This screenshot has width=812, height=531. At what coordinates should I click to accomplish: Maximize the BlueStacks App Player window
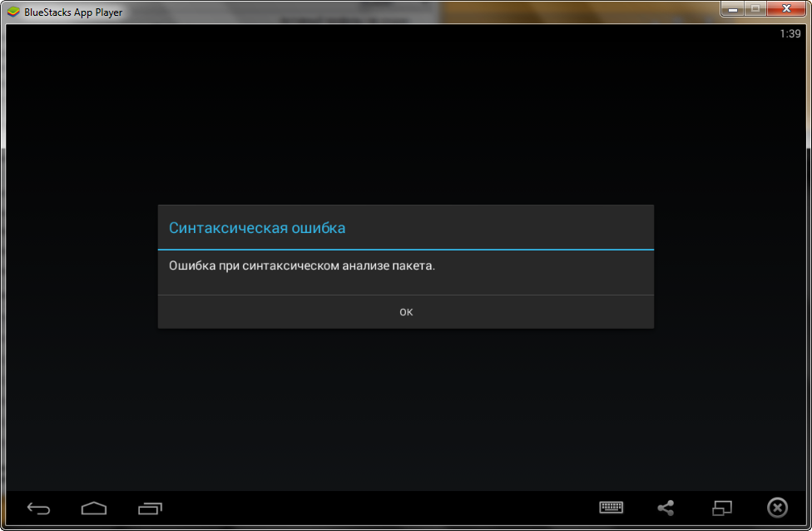pyautogui.click(x=755, y=9)
